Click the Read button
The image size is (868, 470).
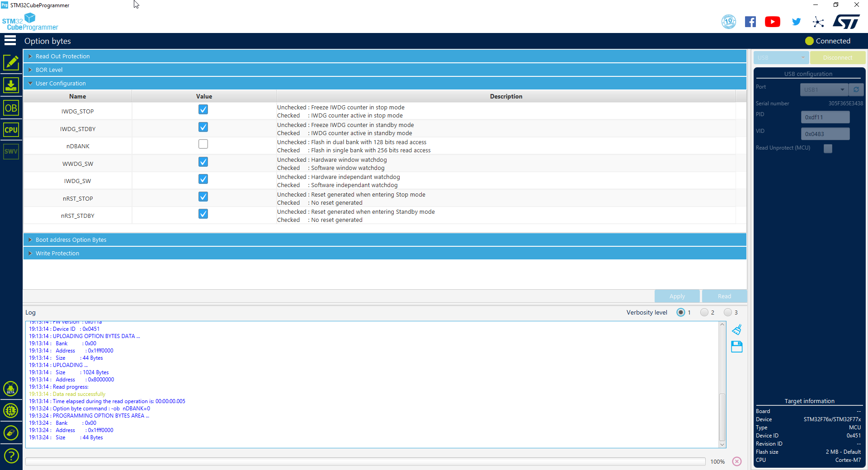(724, 296)
